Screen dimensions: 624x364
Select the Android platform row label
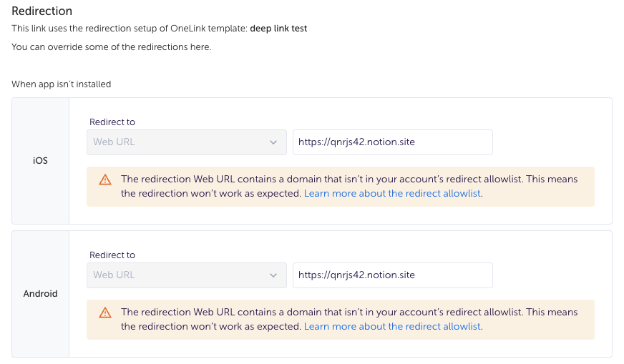point(40,294)
